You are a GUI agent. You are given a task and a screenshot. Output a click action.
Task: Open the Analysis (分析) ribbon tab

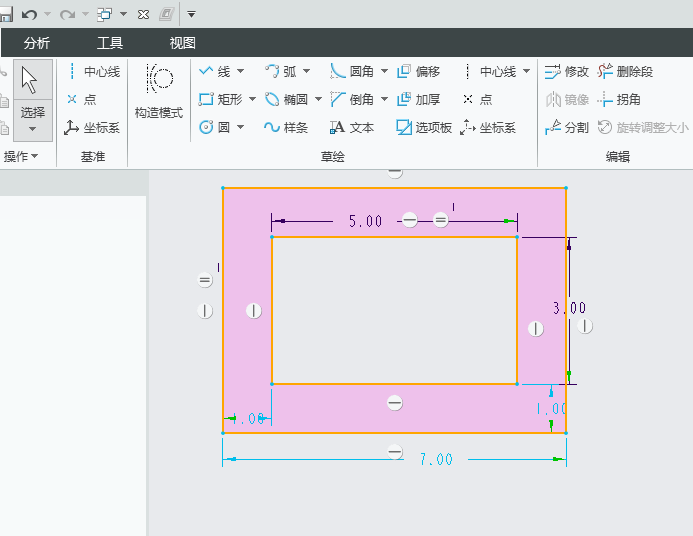click(37, 43)
